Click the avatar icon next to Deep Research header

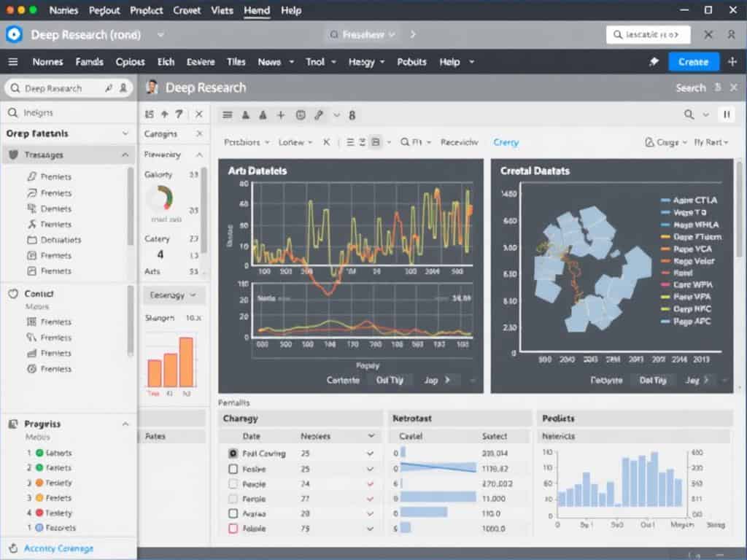click(152, 87)
